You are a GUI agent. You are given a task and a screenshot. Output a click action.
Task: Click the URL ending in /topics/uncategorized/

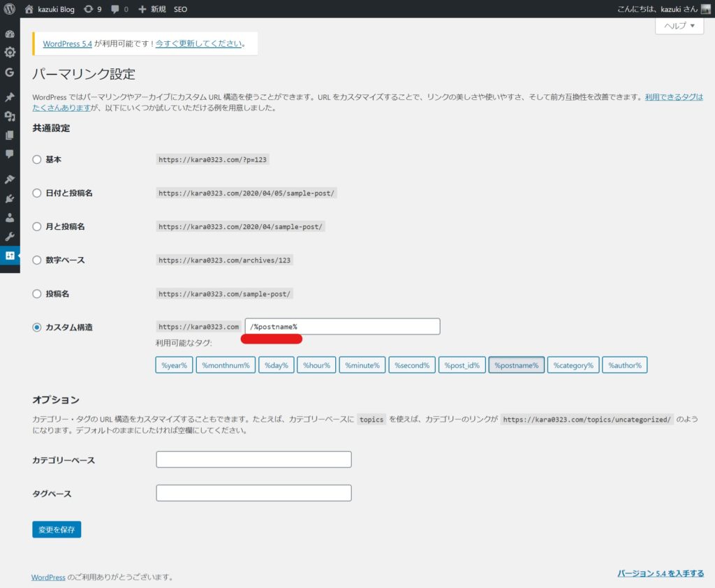point(587,419)
